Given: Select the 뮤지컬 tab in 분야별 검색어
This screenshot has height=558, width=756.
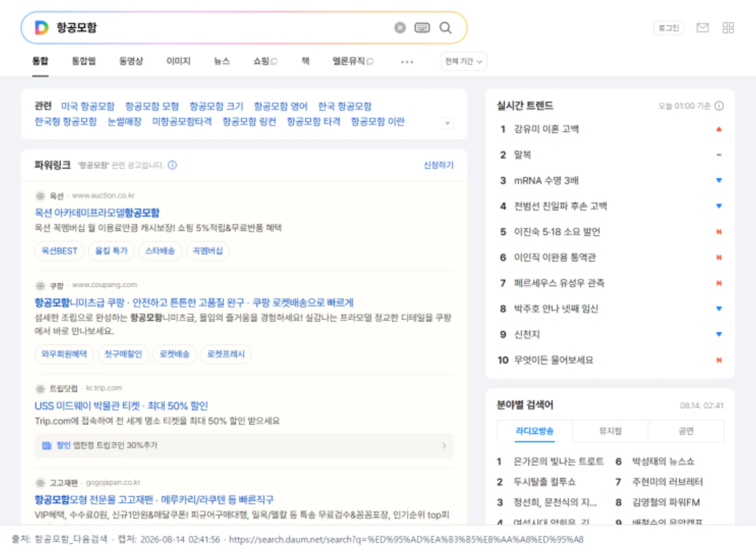Looking at the screenshot, I should point(610,431).
